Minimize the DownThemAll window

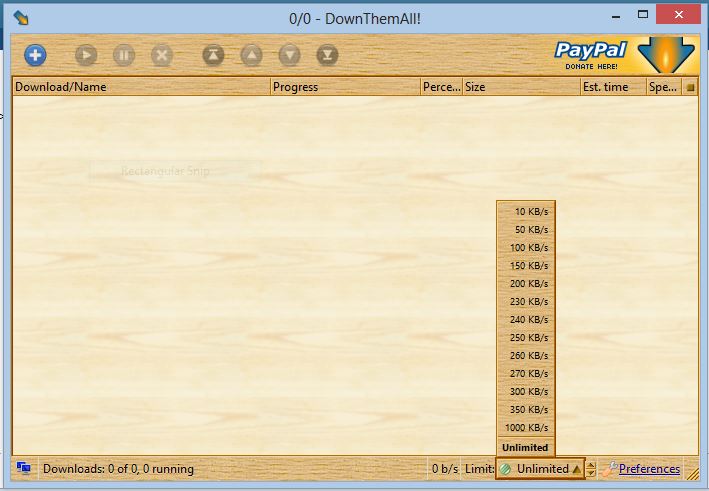coord(616,16)
